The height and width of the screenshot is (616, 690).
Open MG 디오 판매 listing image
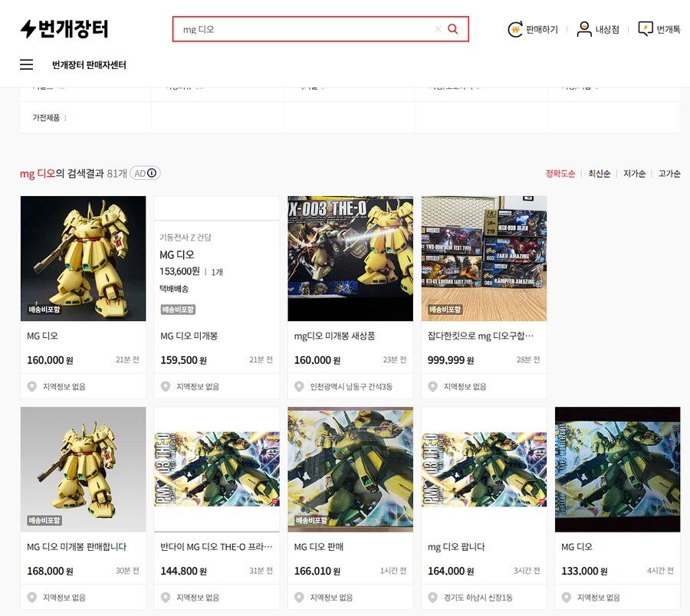[350, 470]
